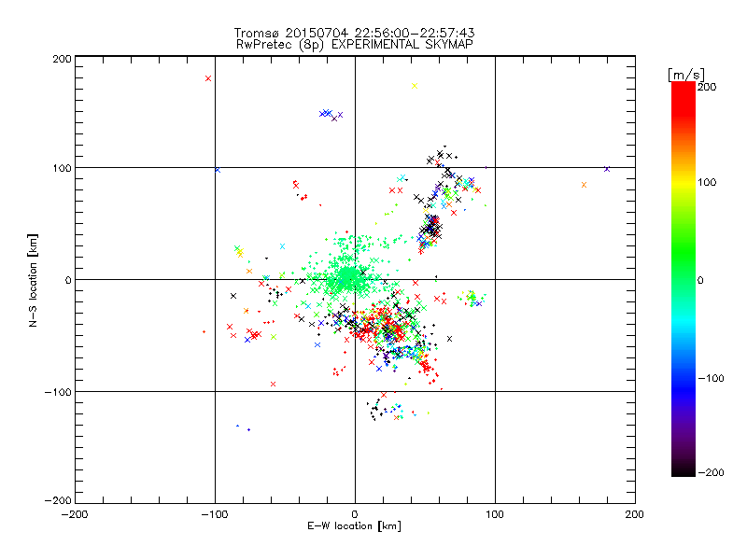Click the orange X marker at far right
Viewport: 747px width, 560px height.
tap(585, 185)
